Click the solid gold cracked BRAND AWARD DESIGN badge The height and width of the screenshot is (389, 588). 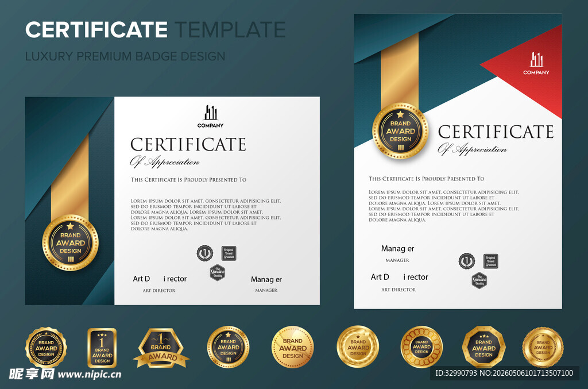coord(292,347)
